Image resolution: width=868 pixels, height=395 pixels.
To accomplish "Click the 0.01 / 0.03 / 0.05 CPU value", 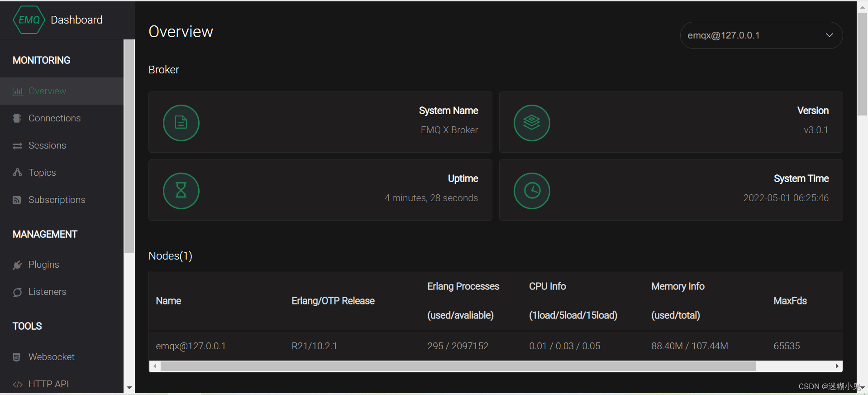I will (x=564, y=346).
